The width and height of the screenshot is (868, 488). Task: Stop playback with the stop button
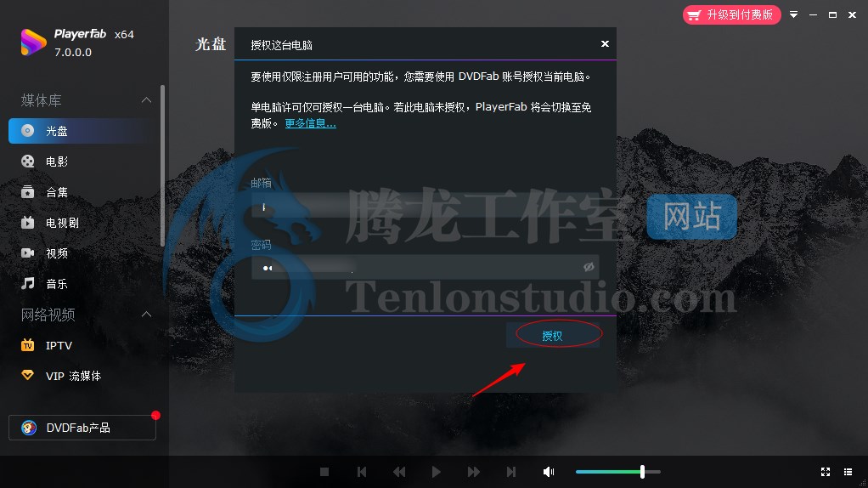pyautogui.click(x=324, y=472)
